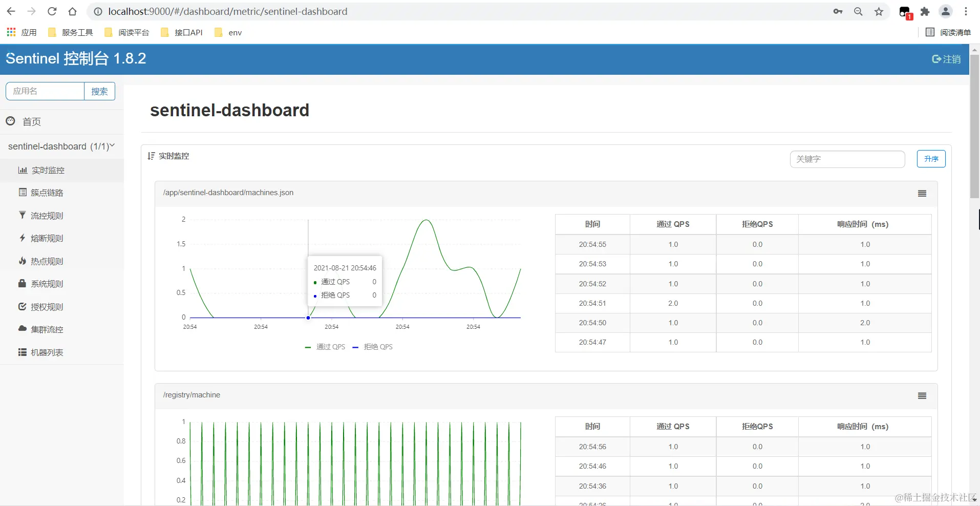Image resolution: width=980 pixels, height=506 pixels.
Task: Click the 首页 dashboard icon
Action: 10,121
